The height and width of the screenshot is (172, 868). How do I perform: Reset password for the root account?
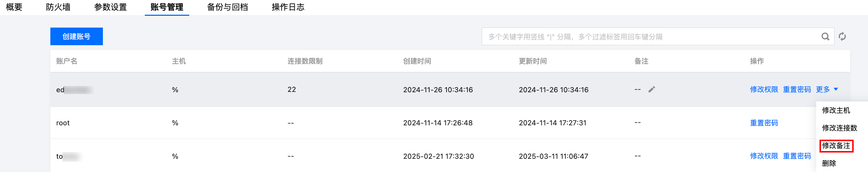click(x=764, y=123)
